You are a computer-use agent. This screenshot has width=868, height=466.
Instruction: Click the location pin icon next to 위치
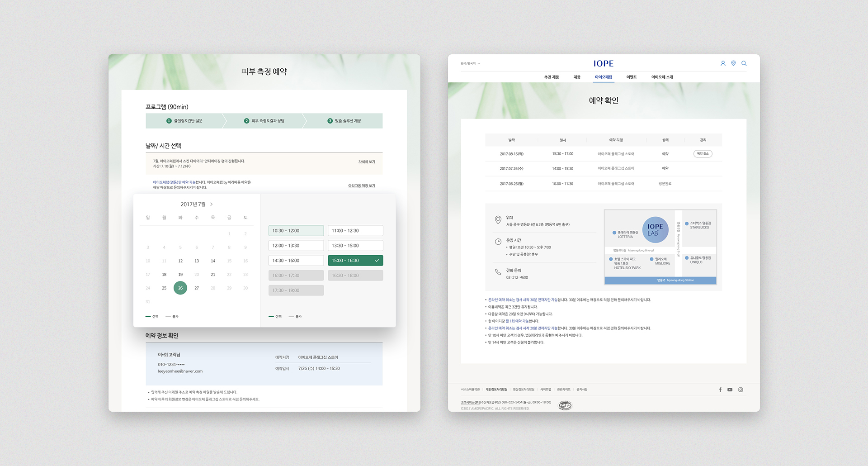[x=498, y=220]
